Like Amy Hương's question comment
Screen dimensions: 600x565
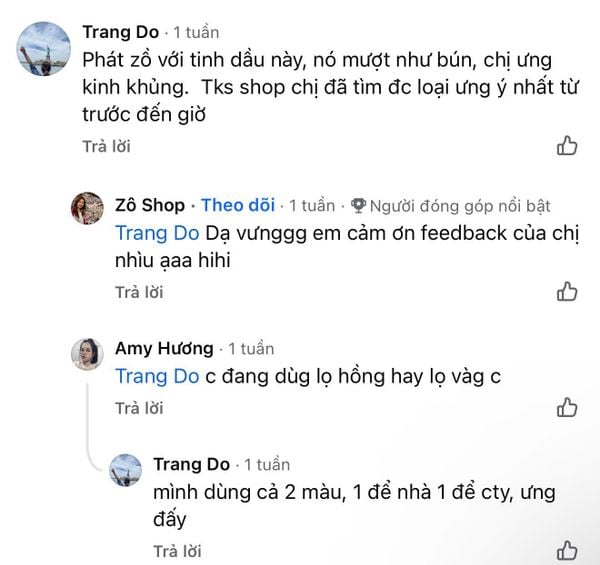566,407
